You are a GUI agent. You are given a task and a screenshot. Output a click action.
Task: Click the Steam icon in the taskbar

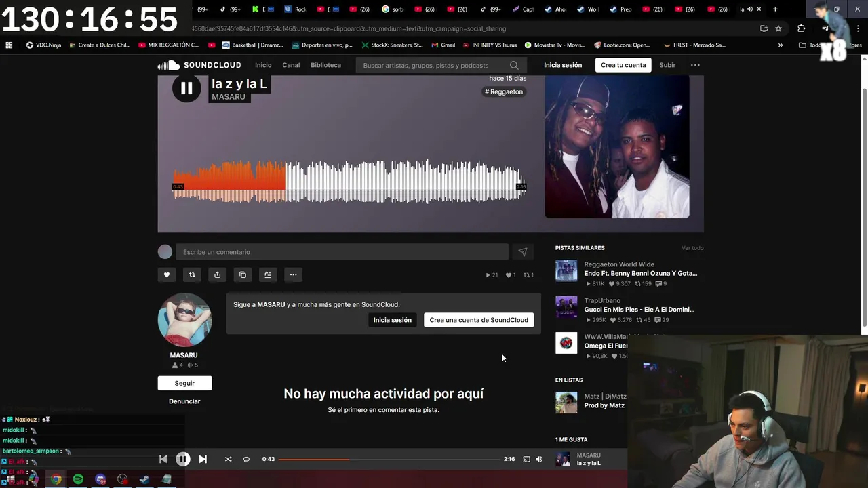point(144,479)
